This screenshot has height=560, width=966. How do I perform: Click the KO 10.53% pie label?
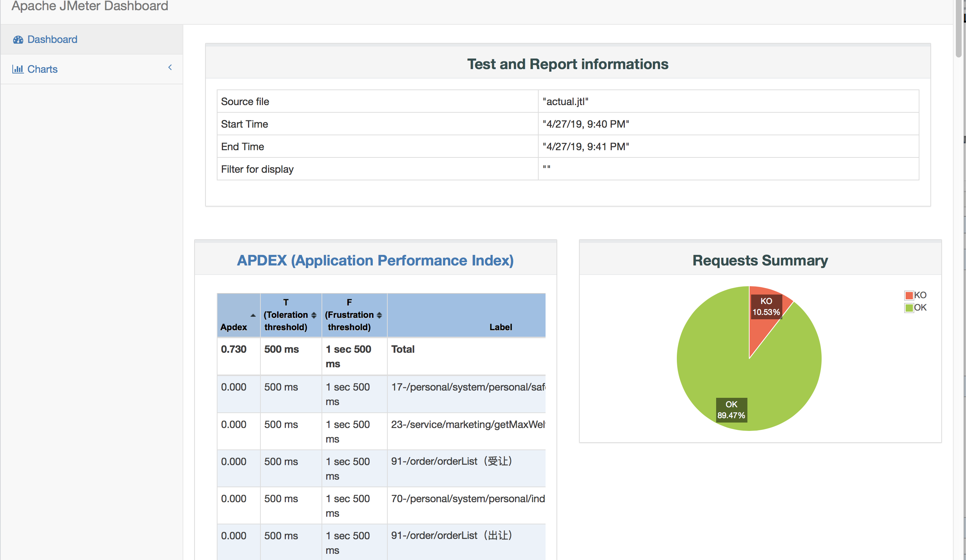click(766, 307)
